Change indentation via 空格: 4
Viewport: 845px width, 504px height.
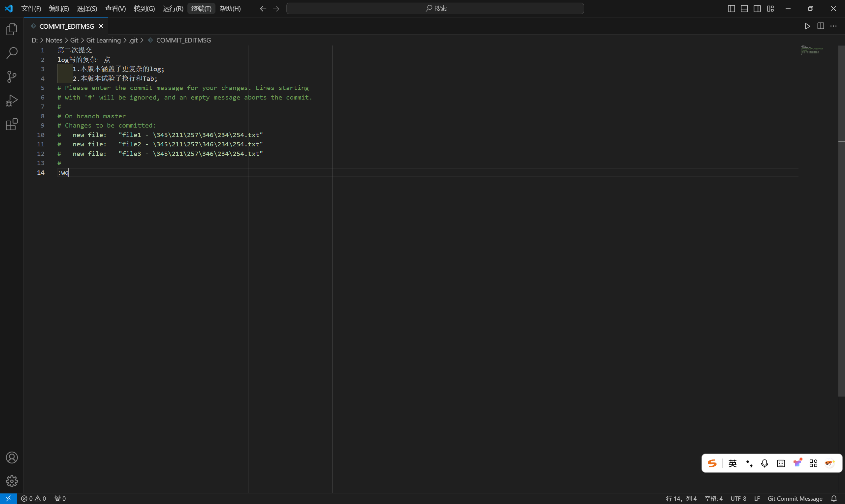713,499
